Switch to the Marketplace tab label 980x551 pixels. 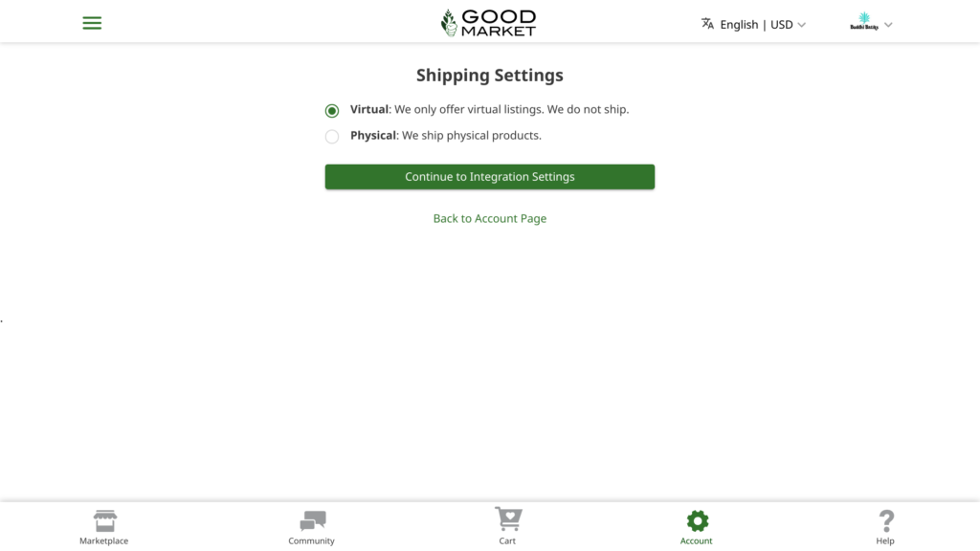point(103,541)
